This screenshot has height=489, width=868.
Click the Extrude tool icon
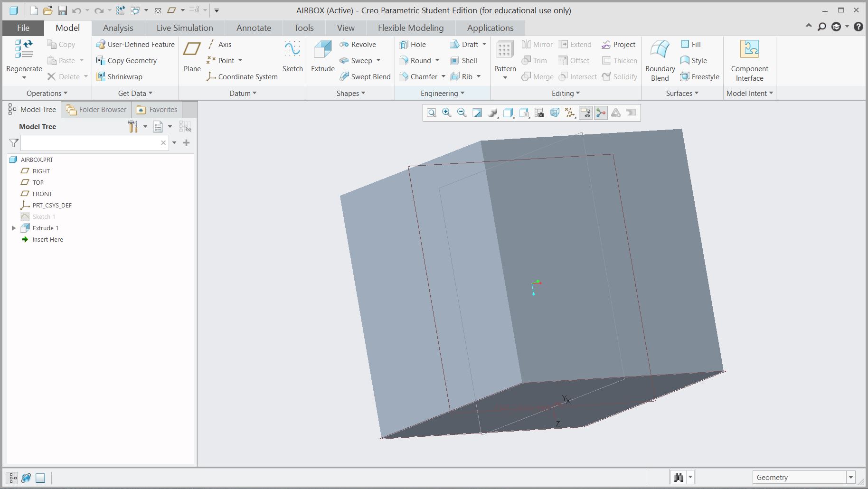point(322,50)
